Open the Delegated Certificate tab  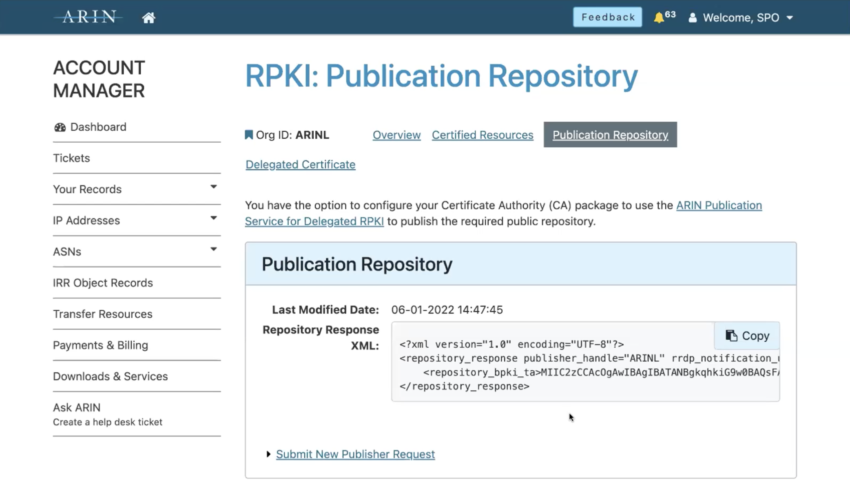(300, 164)
